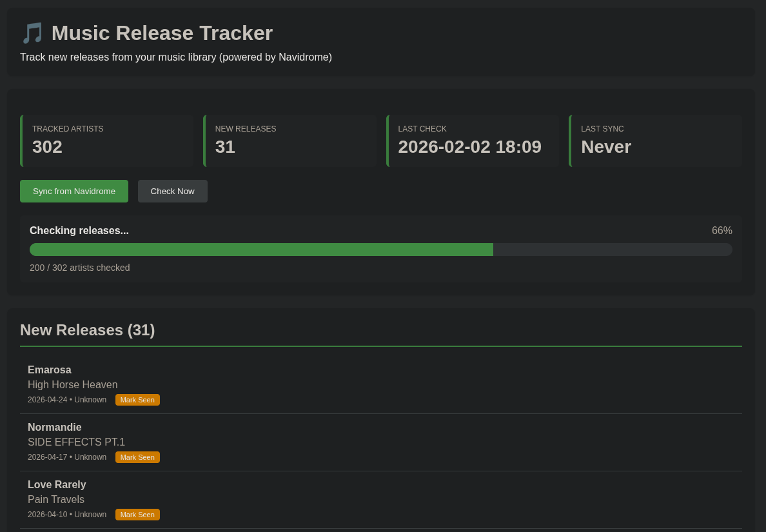Select the Emarosa artist name
This screenshot has height=532, width=766.
pos(50,370)
